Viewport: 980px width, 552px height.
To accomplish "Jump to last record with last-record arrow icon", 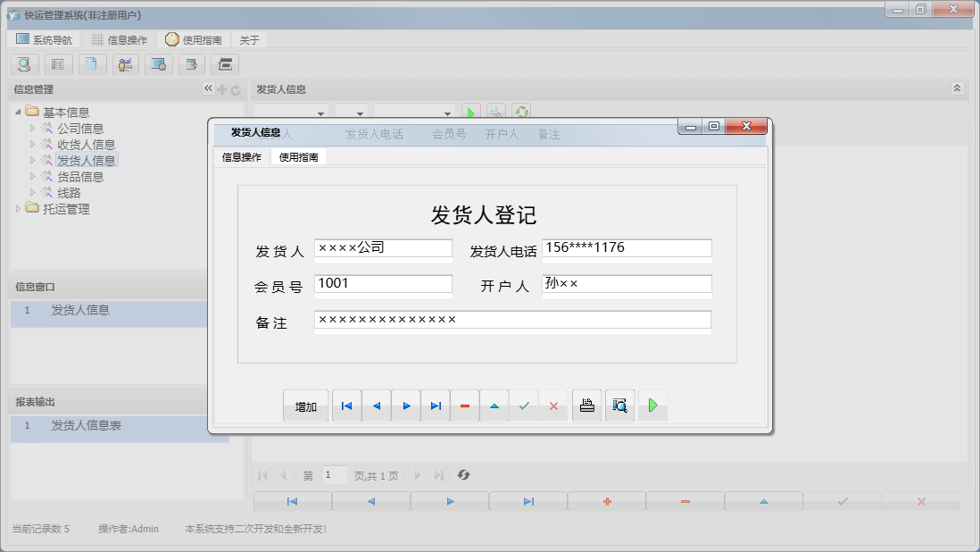I will pos(435,405).
